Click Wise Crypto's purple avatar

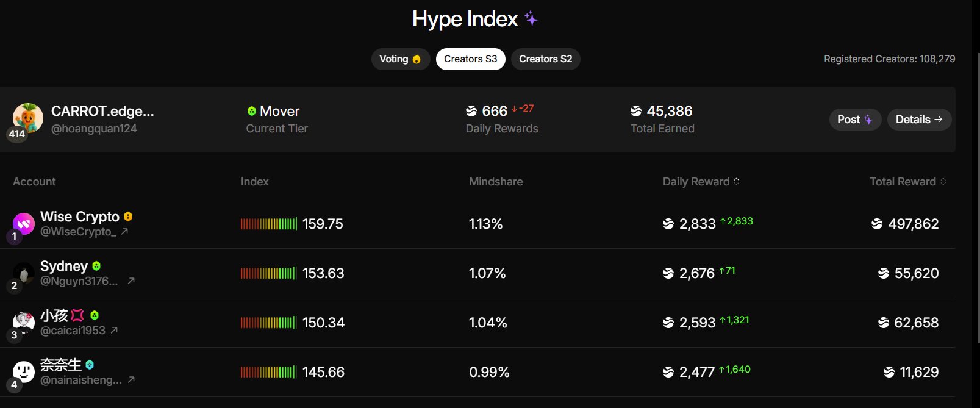[x=24, y=224]
